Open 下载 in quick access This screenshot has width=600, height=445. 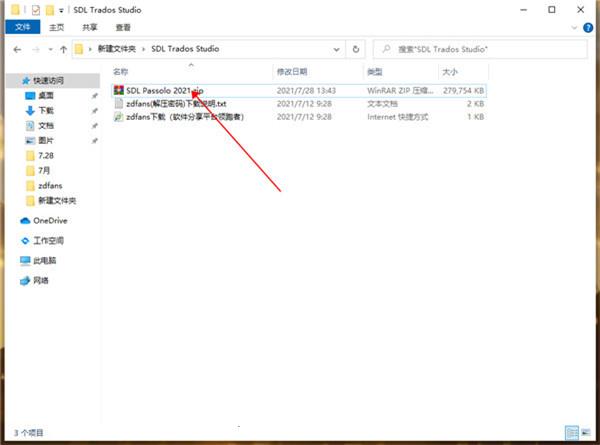tap(46, 111)
